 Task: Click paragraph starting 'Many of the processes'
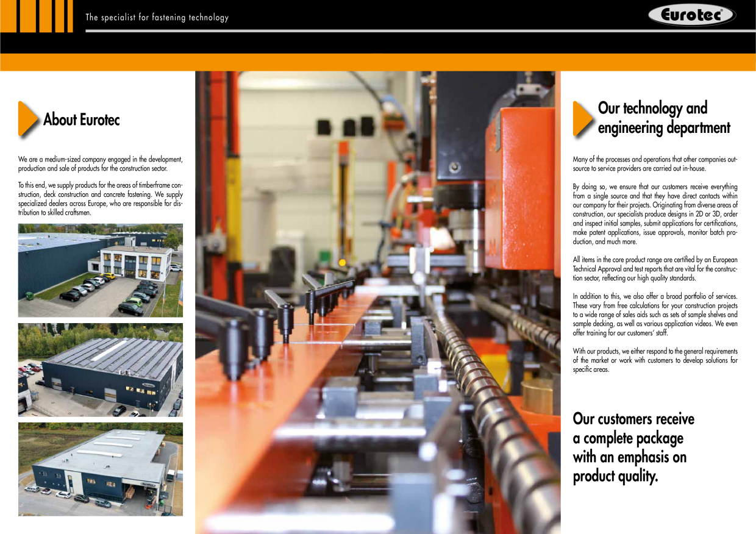pyautogui.click(x=655, y=163)
